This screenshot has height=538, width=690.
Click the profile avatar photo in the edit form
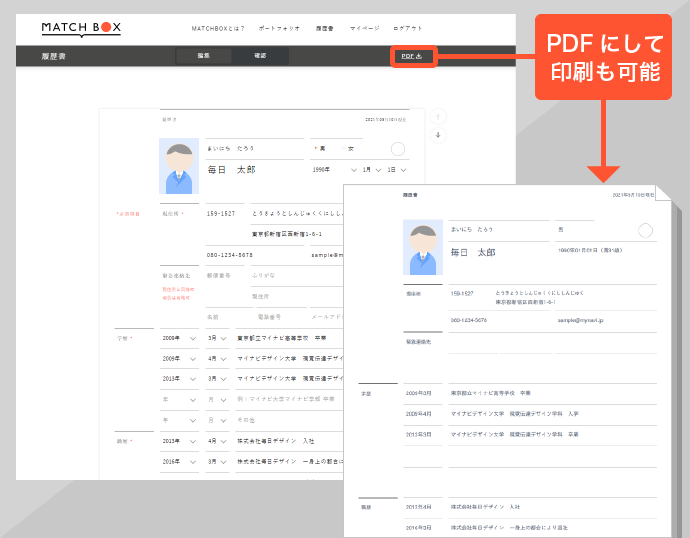coord(179,165)
